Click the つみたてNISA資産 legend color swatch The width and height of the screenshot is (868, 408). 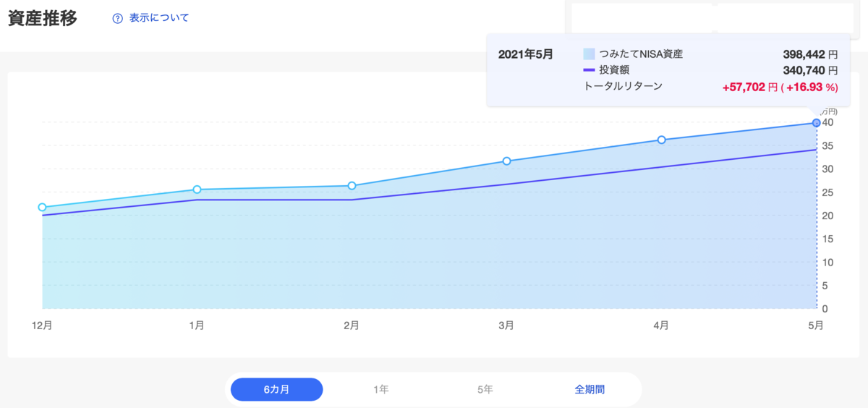(589, 54)
